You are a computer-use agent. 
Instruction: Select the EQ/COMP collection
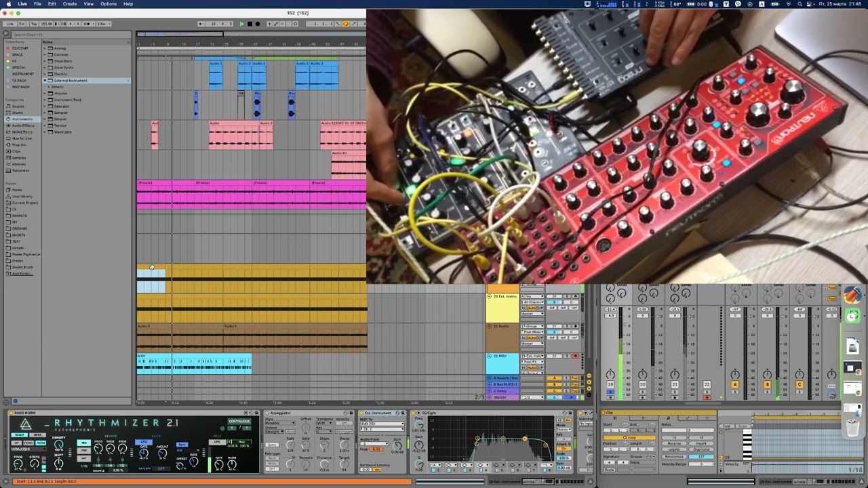[20, 48]
